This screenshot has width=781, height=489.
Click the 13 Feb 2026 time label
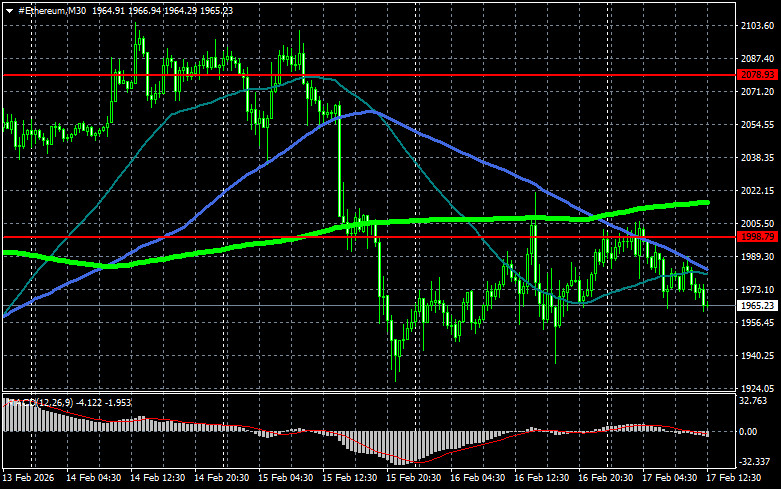click(28, 478)
